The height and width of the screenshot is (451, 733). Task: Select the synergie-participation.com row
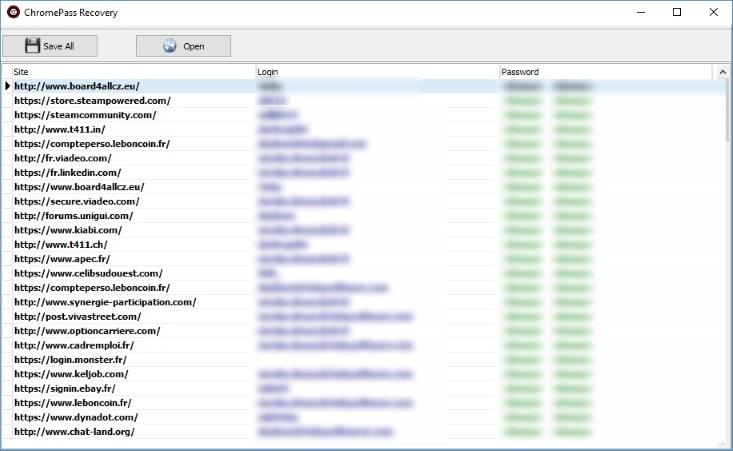click(365, 302)
